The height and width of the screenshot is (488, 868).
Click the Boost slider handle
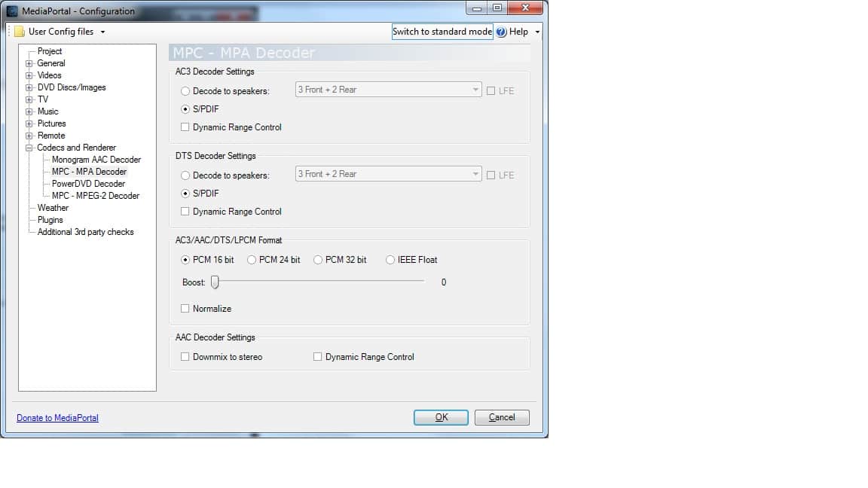point(215,282)
